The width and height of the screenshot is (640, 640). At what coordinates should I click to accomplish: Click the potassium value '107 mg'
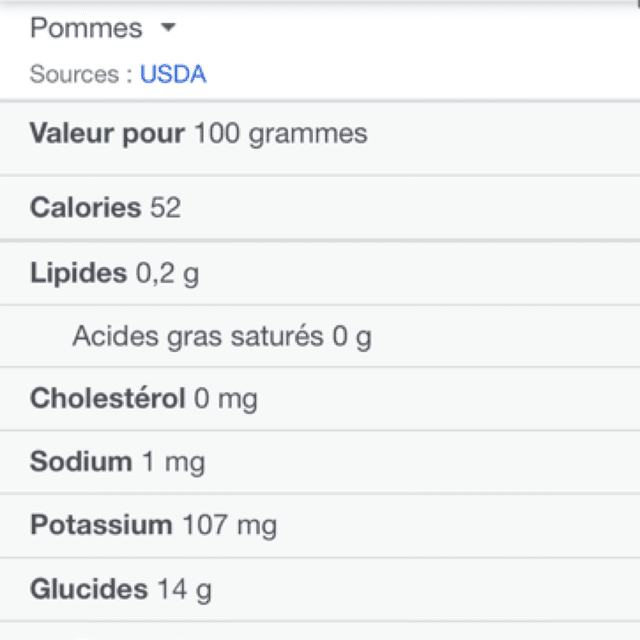coord(229,525)
